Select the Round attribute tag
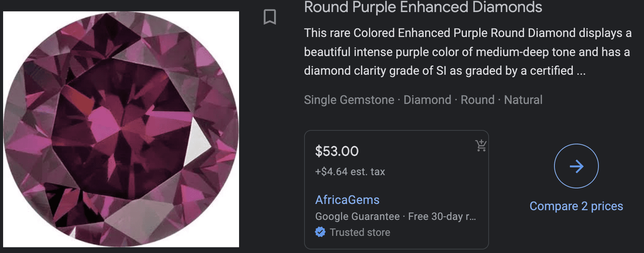This screenshot has height=253, width=644. [x=477, y=100]
